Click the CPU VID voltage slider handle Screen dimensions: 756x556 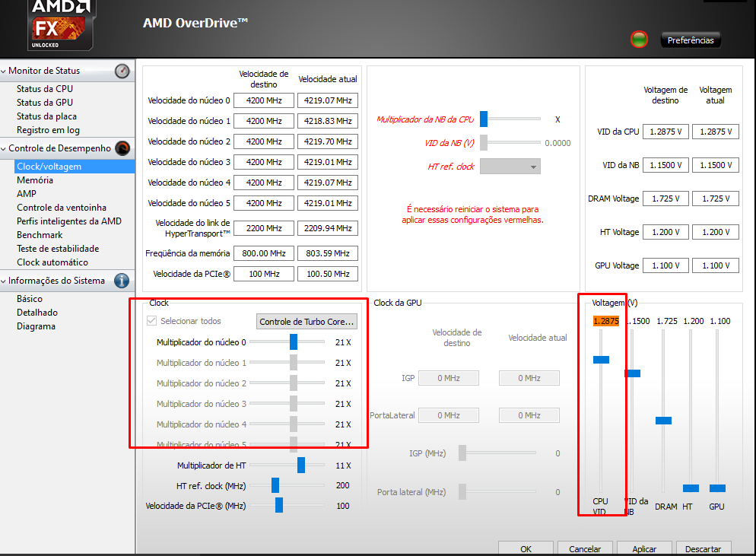(x=601, y=359)
